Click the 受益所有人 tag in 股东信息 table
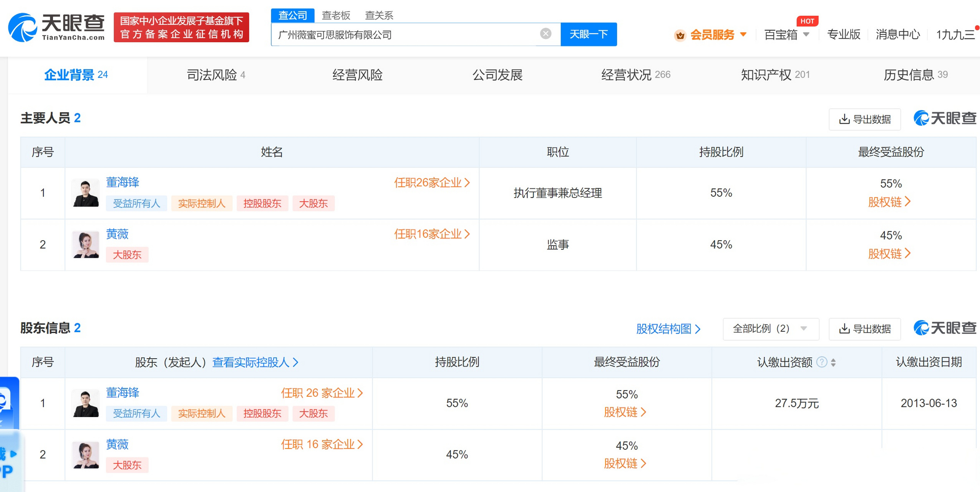Screen dimensions: 980x492 [136, 414]
